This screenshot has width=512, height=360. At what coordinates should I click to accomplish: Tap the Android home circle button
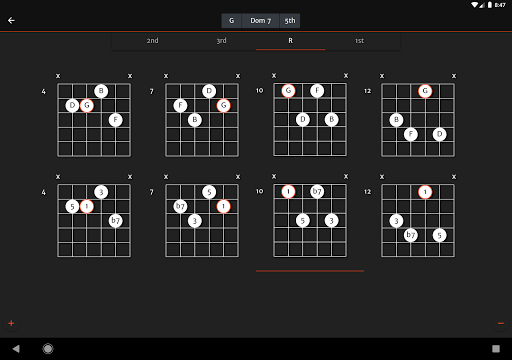(x=48, y=349)
